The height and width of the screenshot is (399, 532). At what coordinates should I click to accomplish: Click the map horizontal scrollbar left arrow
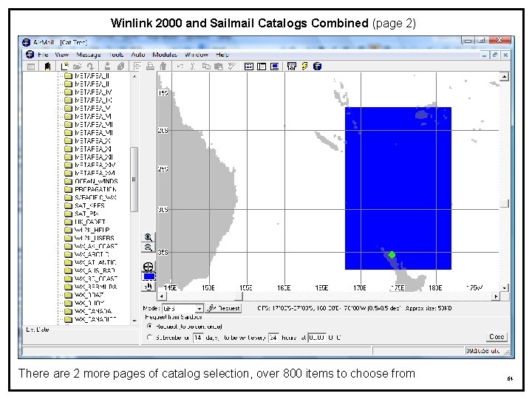click(x=162, y=296)
